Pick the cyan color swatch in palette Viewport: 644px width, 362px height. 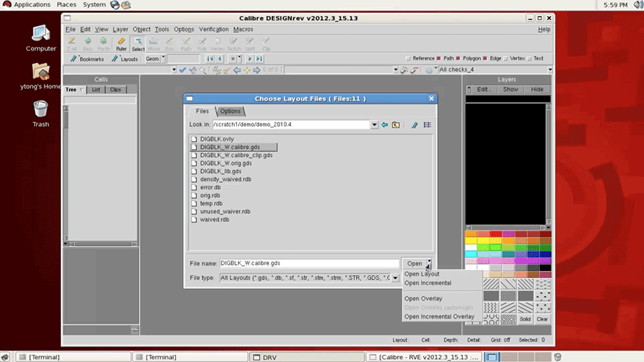[471, 255]
